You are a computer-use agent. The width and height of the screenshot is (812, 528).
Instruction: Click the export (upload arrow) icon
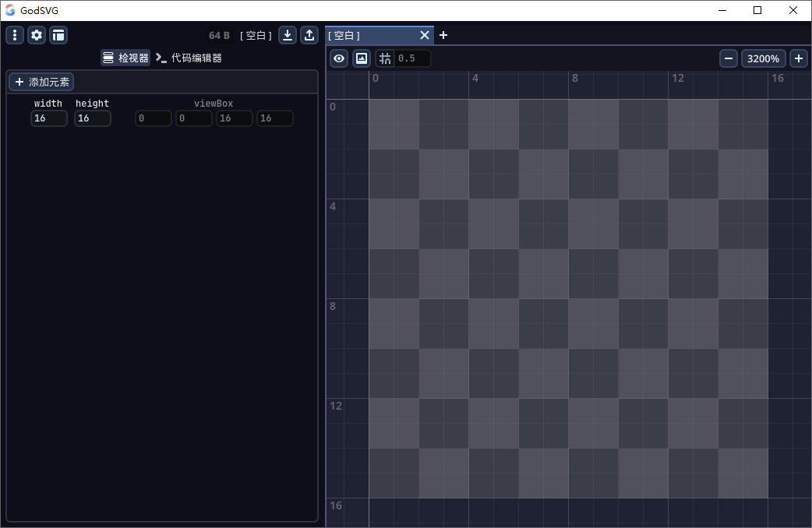pos(309,35)
